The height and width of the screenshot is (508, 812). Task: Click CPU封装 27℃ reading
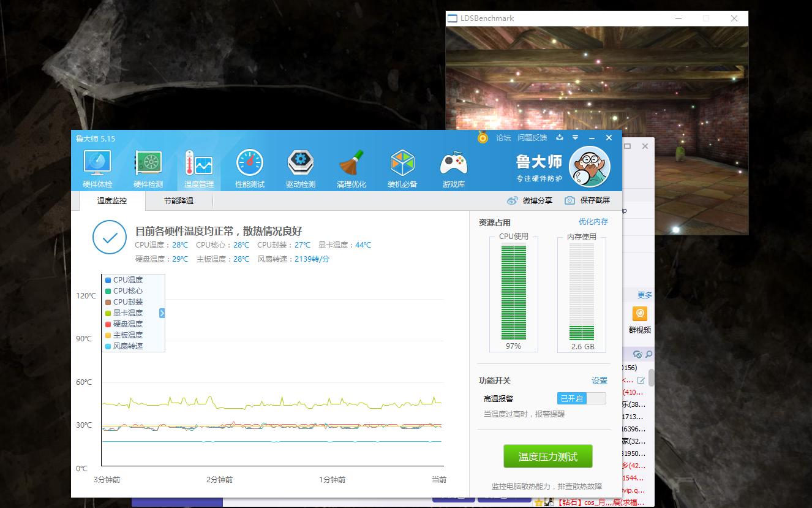click(x=284, y=245)
